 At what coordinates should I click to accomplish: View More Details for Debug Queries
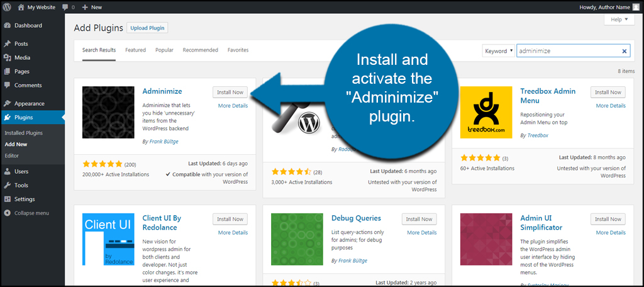pyautogui.click(x=422, y=233)
